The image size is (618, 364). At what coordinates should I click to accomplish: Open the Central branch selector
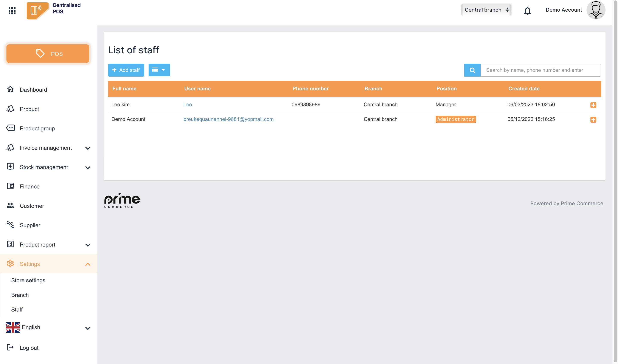click(486, 10)
